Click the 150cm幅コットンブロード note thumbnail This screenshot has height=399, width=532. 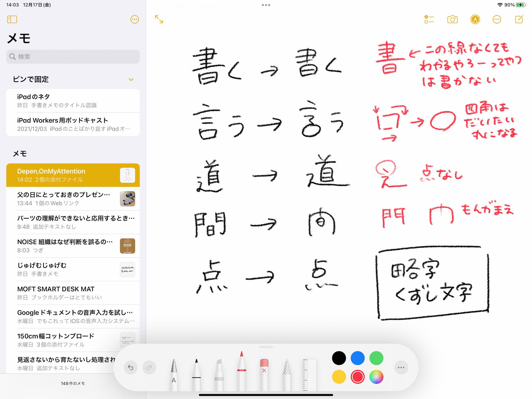click(127, 340)
